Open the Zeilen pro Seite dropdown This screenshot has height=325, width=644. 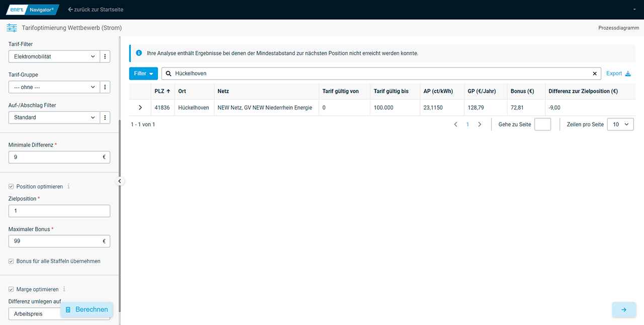click(620, 124)
